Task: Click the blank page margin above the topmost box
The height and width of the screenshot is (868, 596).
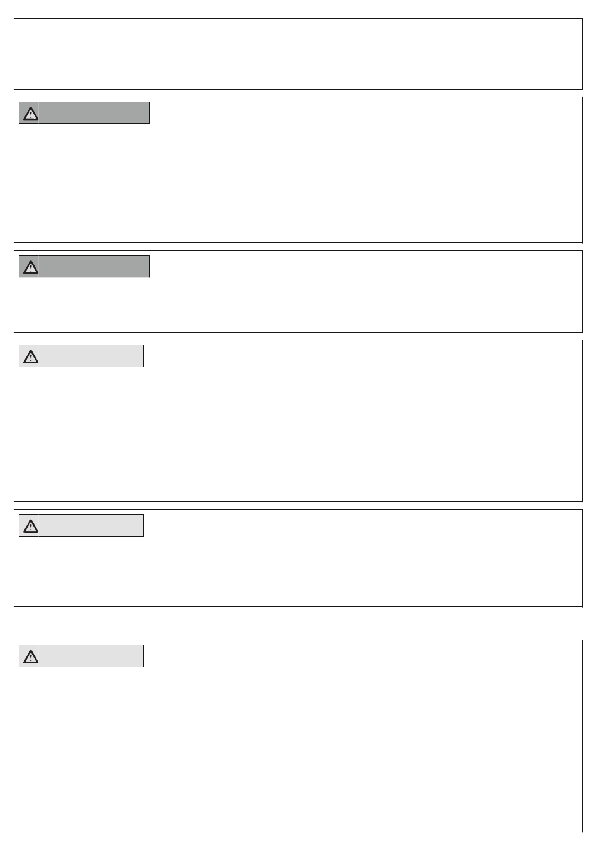Action: pyautogui.click(x=298, y=9)
